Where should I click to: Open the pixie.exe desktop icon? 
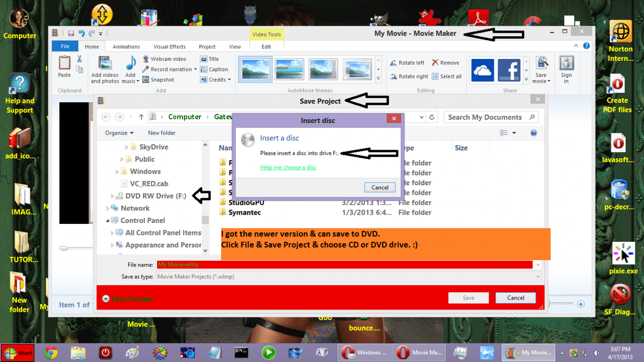click(x=623, y=258)
